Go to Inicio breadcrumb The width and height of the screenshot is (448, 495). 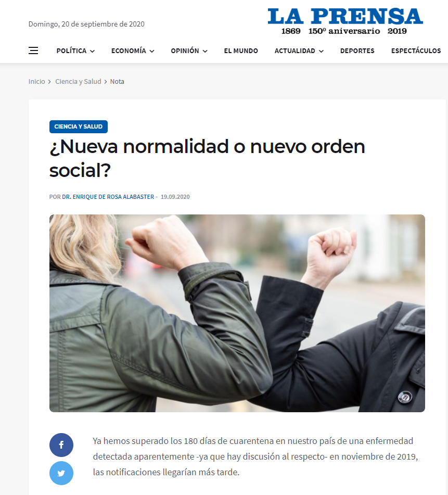coord(36,81)
